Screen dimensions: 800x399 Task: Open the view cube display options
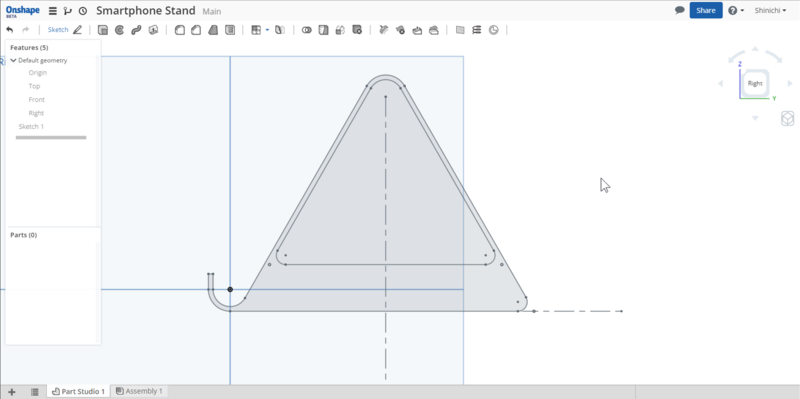click(787, 119)
